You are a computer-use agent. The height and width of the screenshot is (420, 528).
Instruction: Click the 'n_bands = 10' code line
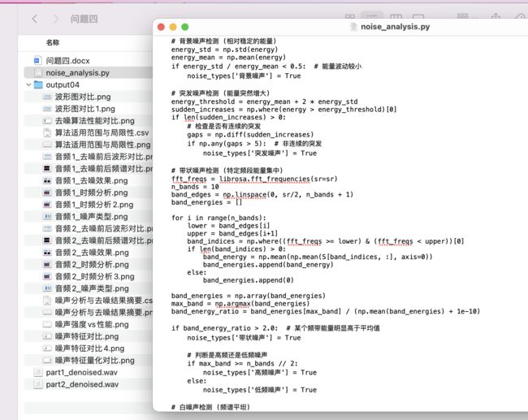pos(195,187)
